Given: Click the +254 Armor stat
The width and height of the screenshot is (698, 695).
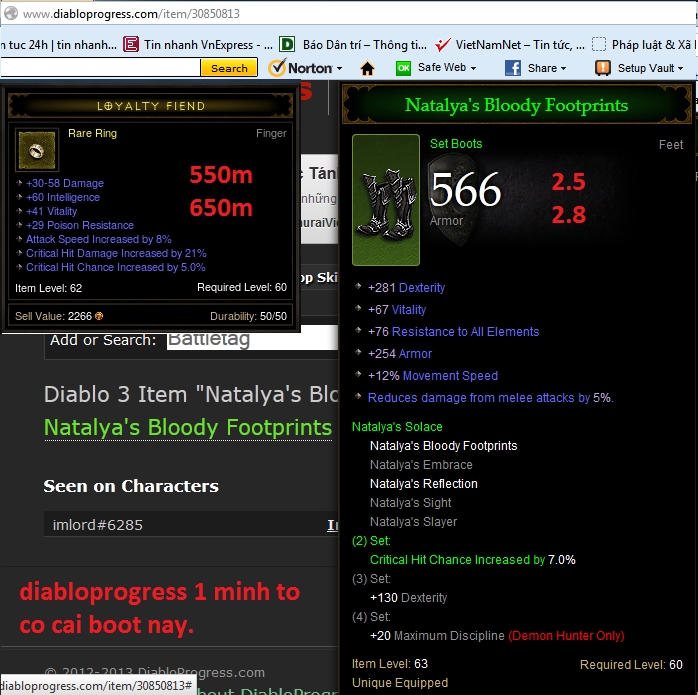Looking at the screenshot, I should (x=400, y=354).
